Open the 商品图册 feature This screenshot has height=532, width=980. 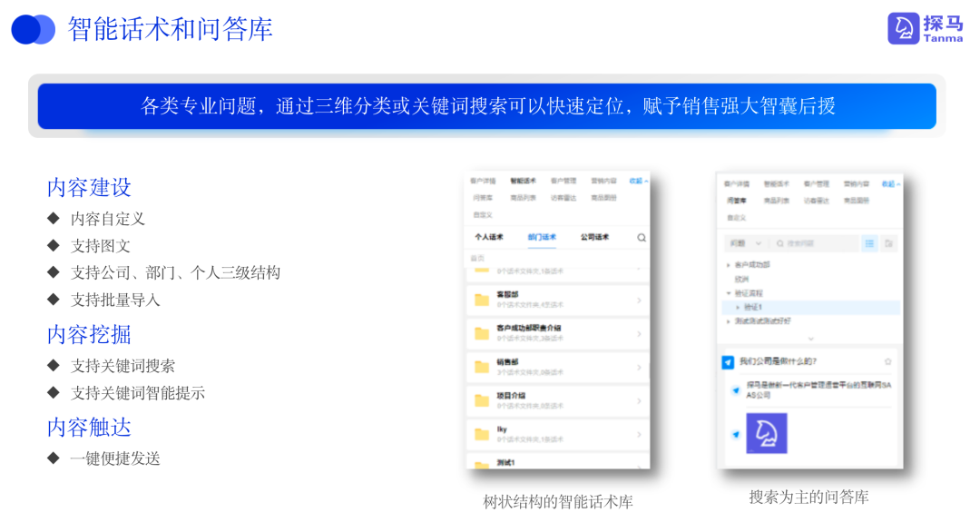(603, 198)
